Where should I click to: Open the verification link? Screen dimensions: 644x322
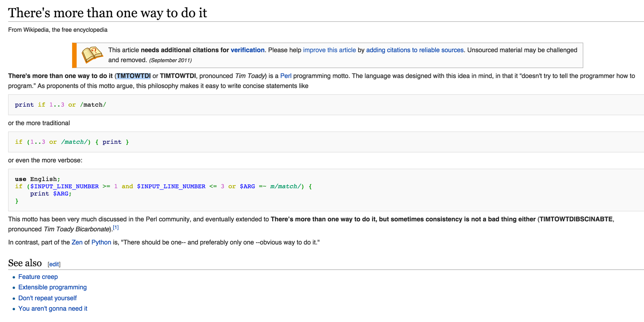pos(248,50)
